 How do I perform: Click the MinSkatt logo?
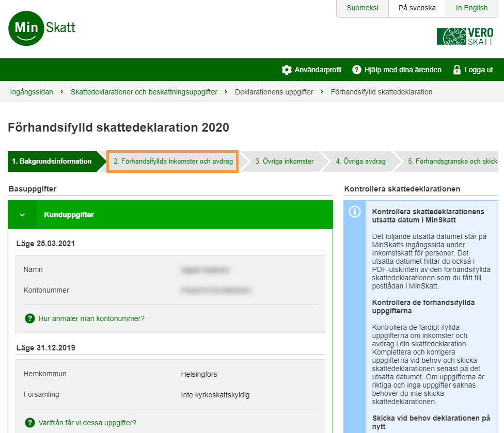42,28
